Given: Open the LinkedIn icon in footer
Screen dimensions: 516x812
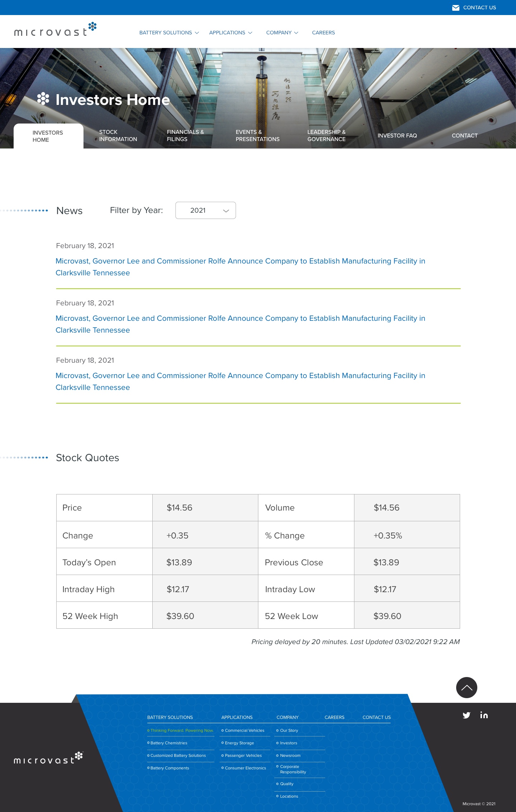Looking at the screenshot, I should click(484, 715).
